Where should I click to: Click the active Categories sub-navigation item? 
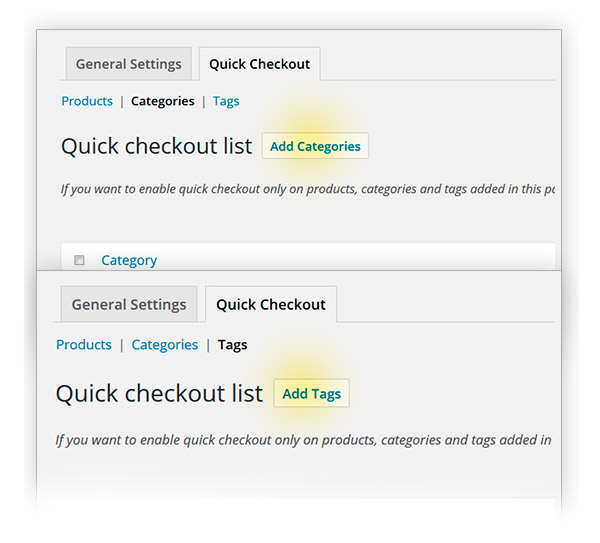pos(162,101)
